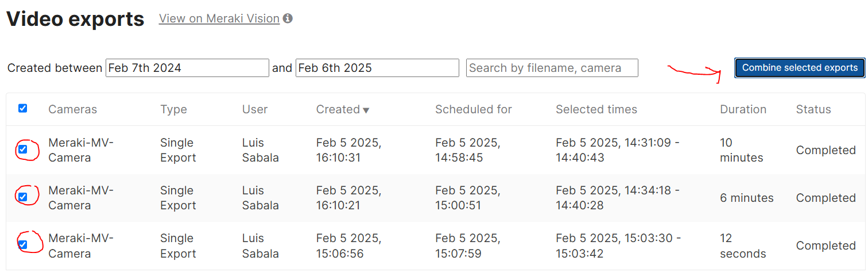
Task: Uncheck the export created at 16:10:21
Action: 23,197
